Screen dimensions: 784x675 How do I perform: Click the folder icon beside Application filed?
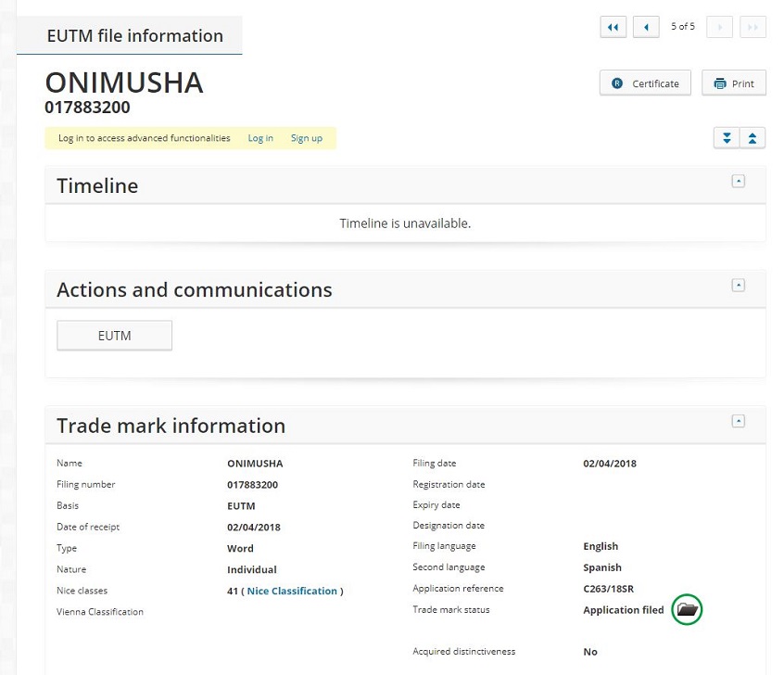click(687, 609)
